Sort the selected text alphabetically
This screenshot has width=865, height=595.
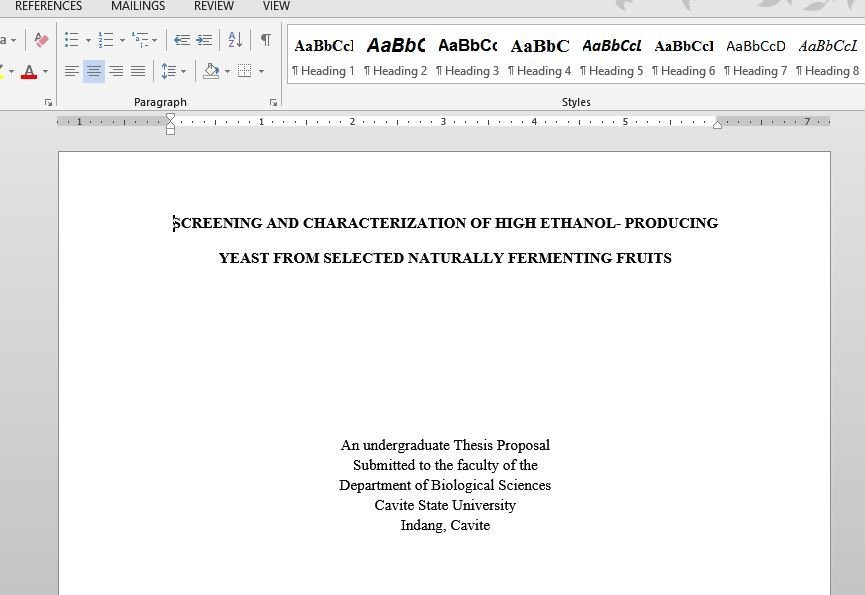[x=235, y=40]
